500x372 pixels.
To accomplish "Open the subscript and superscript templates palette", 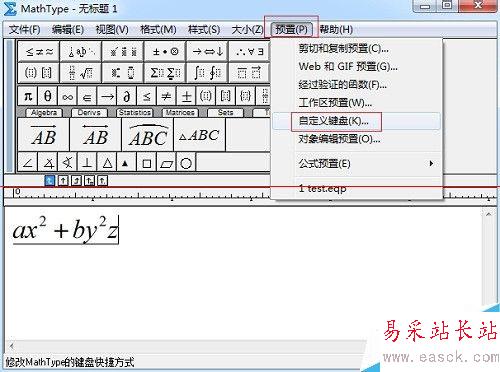I will 123,72.
